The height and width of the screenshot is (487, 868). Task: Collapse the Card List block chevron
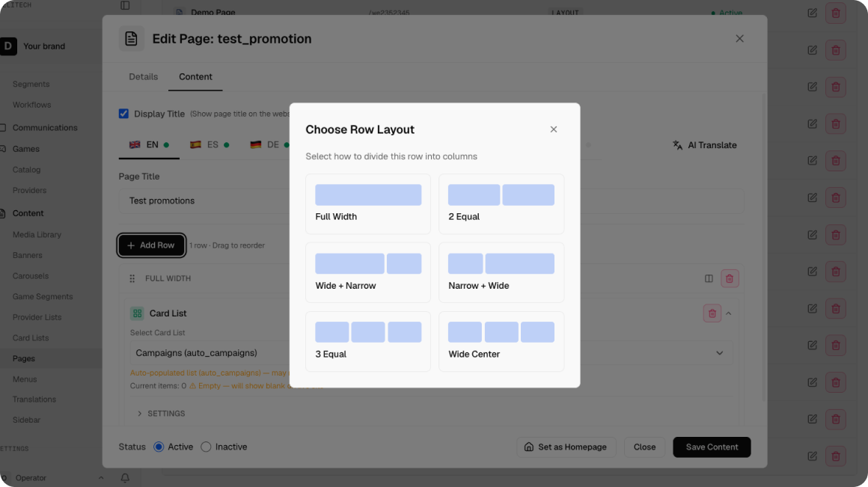click(x=729, y=313)
